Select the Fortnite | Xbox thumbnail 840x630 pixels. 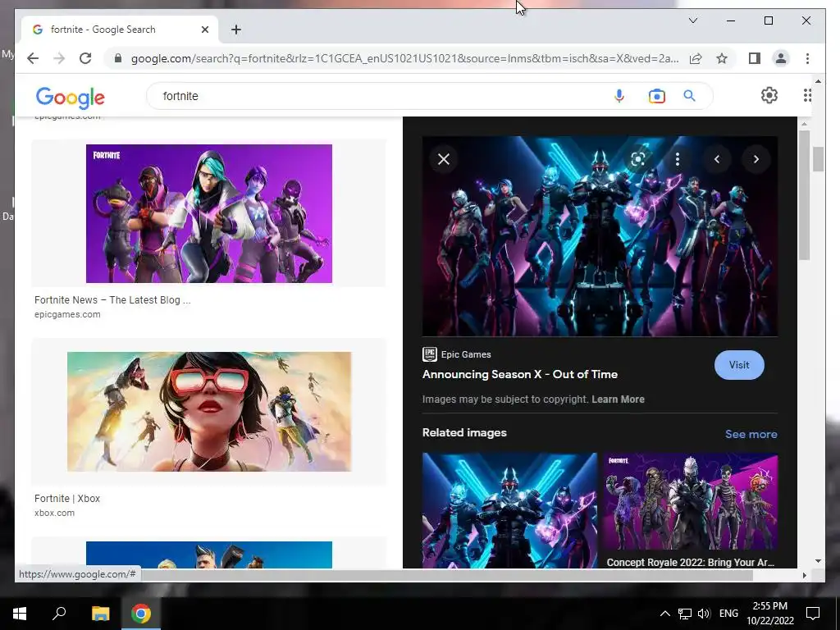209,412
